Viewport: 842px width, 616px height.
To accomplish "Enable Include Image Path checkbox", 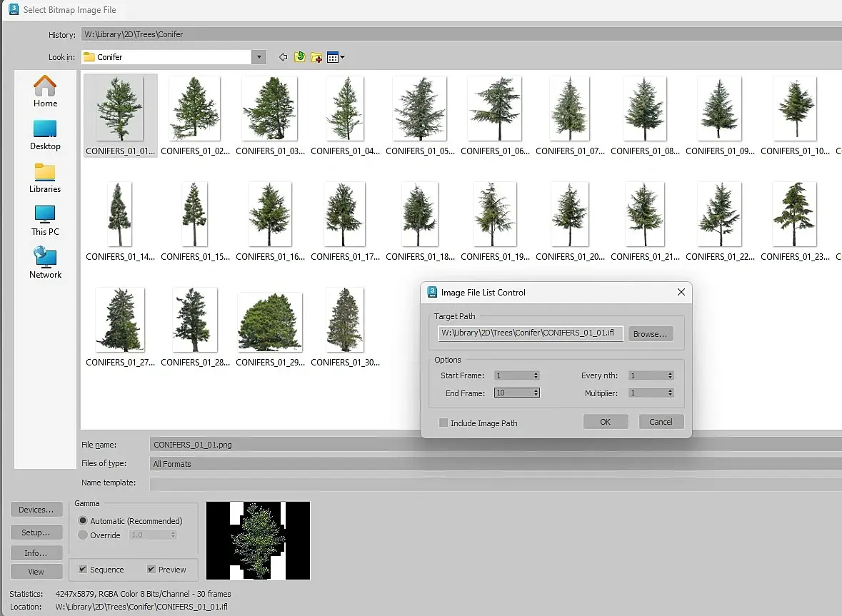I will tap(443, 423).
